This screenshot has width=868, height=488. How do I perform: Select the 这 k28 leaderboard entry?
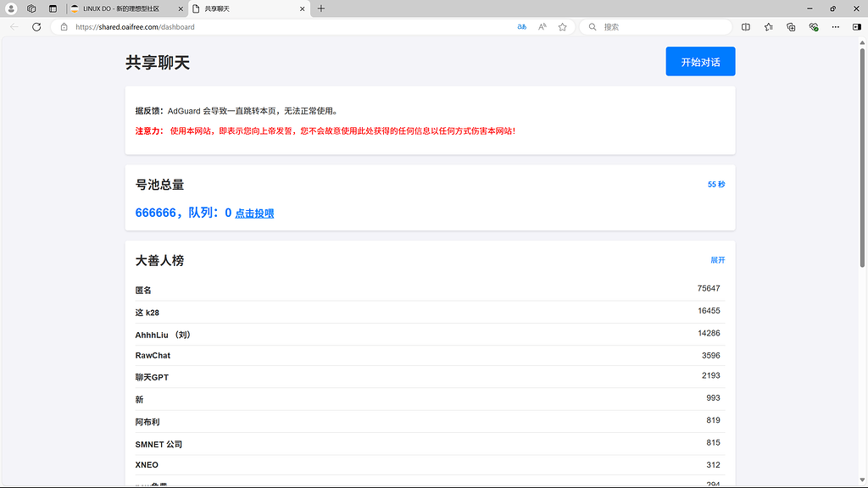click(147, 313)
